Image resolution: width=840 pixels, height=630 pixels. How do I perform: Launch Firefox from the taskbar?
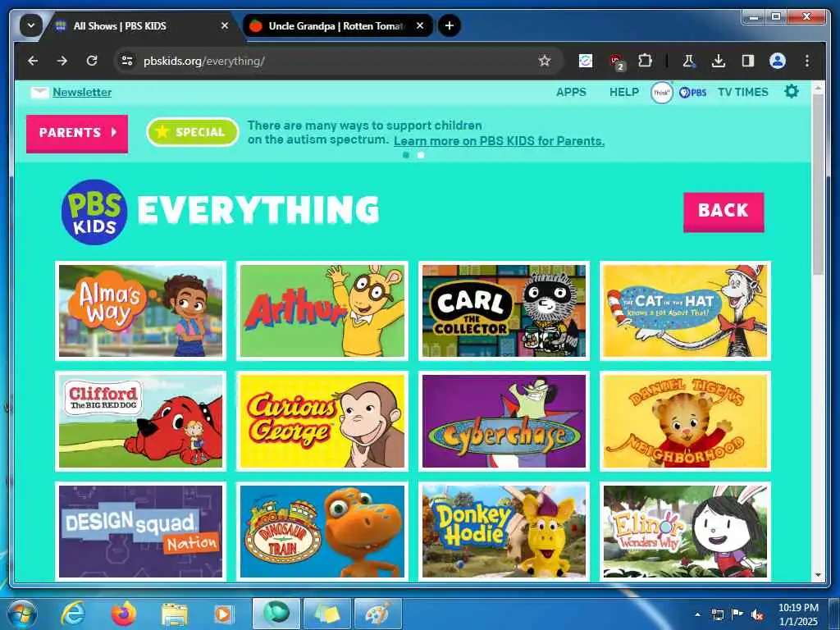pos(124,614)
